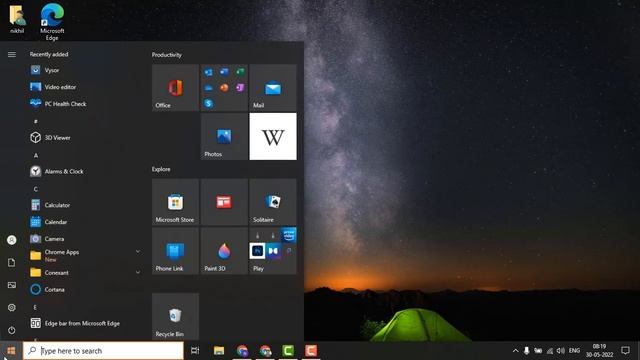640x360 pixels.
Task: Show hidden system tray icons
Action: (516, 351)
